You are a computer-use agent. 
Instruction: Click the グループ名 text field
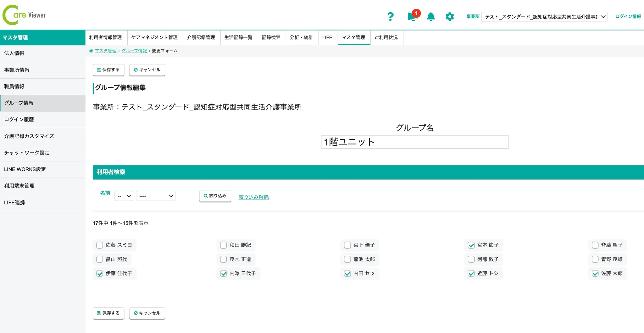(x=414, y=142)
